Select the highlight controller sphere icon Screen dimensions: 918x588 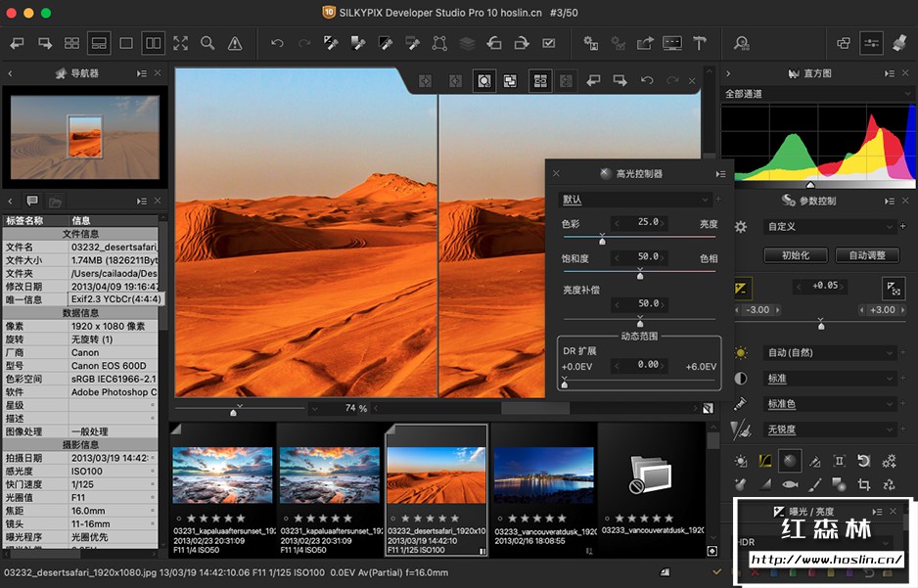point(789,461)
